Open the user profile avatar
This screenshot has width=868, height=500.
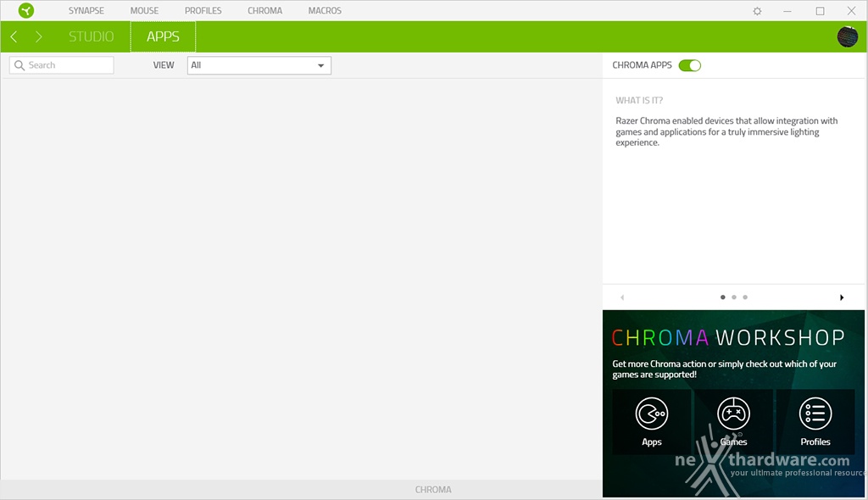(848, 37)
